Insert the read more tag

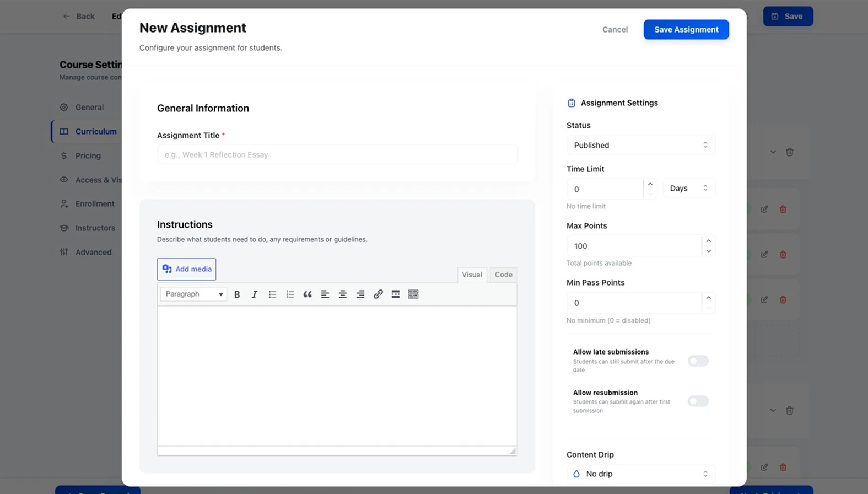pyautogui.click(x=396, y=294)
